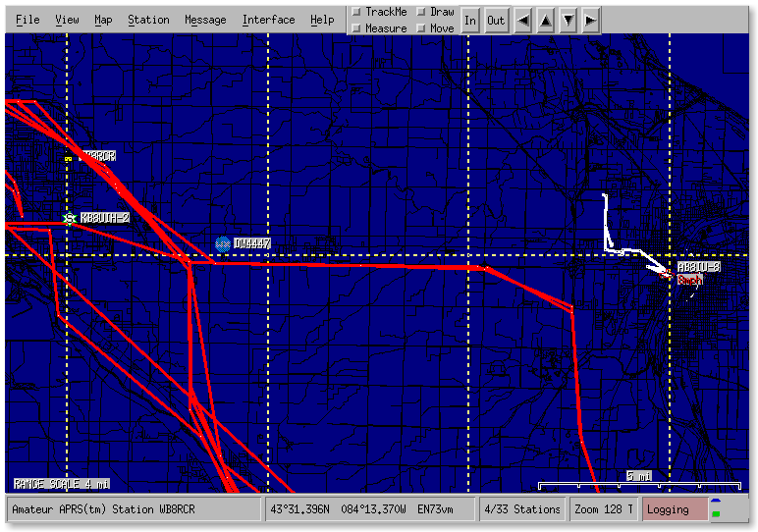Zoom in using the In button
Viewport: 758px width, 532px height.
click(470, 20)
